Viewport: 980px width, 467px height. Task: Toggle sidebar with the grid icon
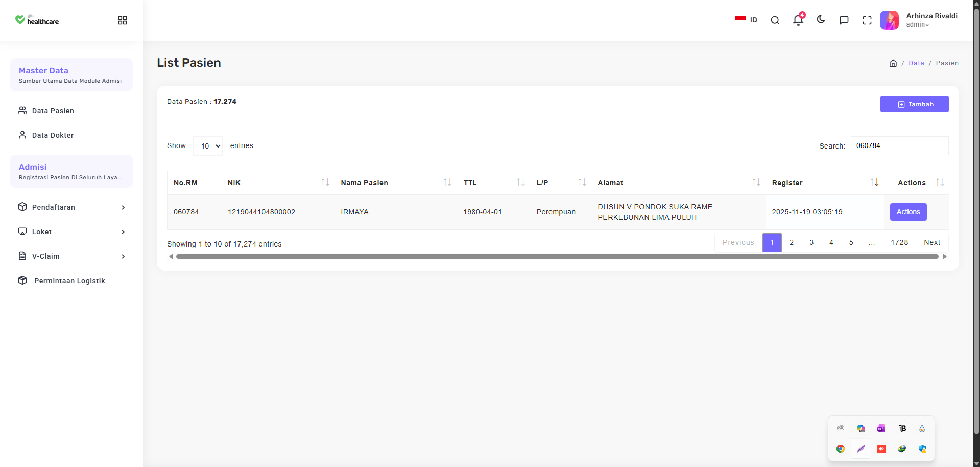(123, 20)
